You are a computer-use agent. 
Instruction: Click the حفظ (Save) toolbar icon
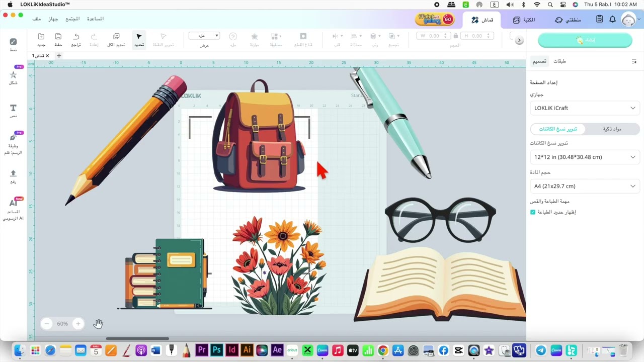click(58, 37)
